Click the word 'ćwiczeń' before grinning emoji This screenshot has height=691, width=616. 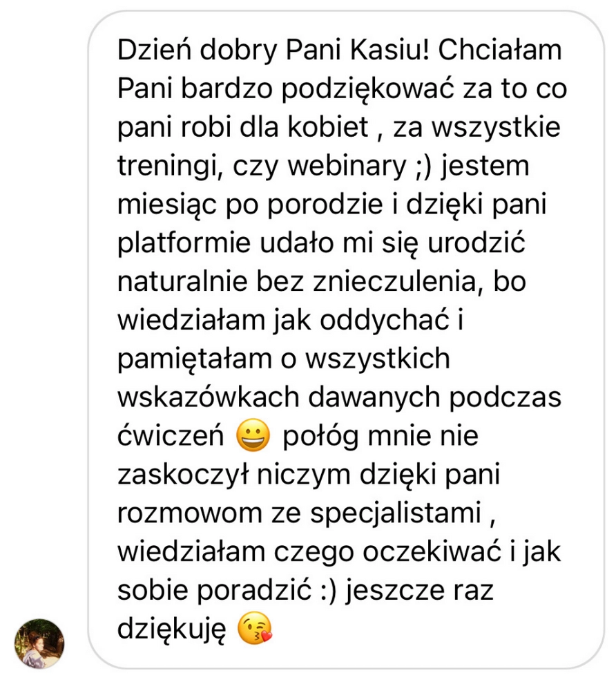(171, 436)
